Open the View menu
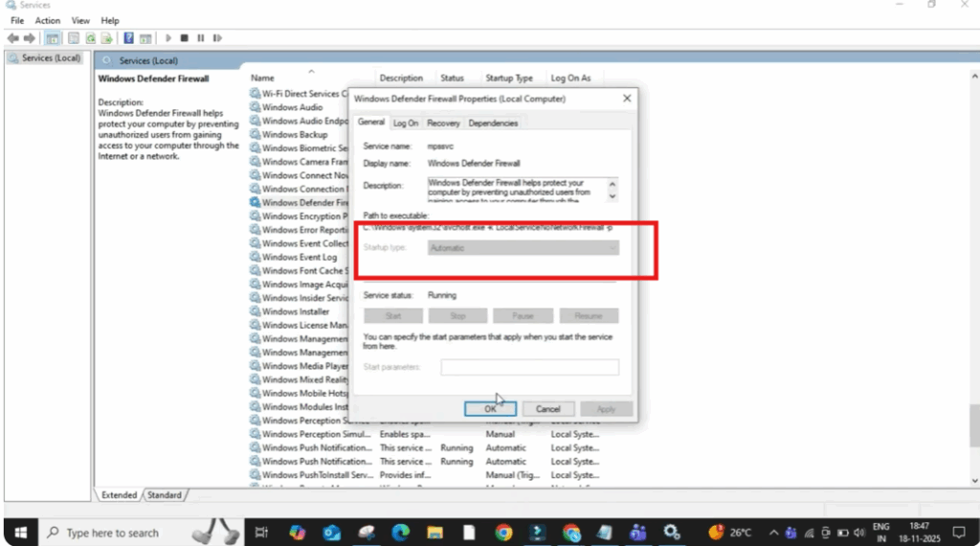The width and height of the screenshot is (980, 546). [x=80, y=21]
